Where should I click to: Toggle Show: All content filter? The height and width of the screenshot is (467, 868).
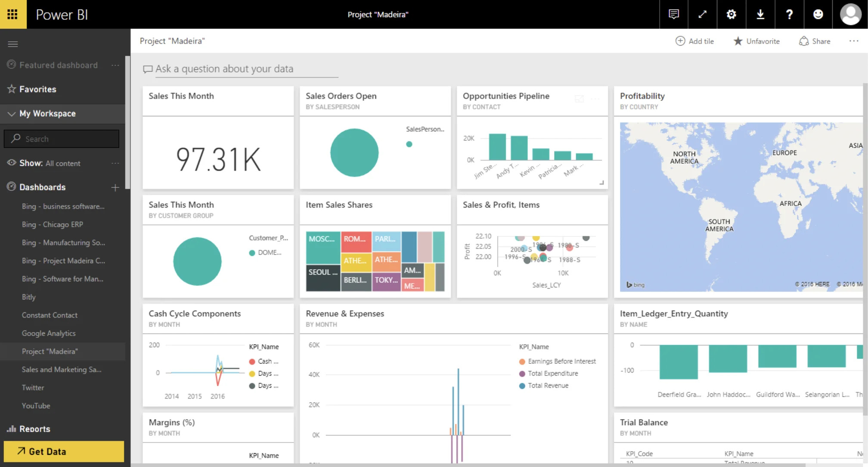click(50, 163)
